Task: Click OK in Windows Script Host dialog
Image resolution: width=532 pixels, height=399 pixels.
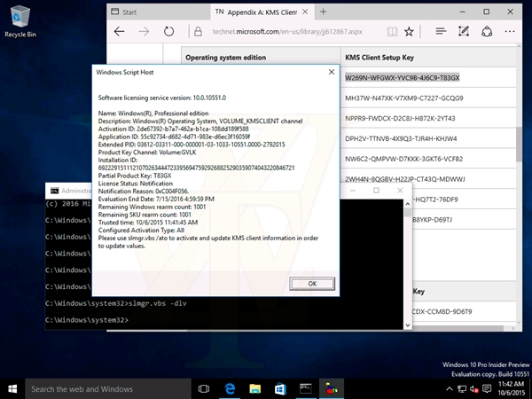Action: pos(312,283)
